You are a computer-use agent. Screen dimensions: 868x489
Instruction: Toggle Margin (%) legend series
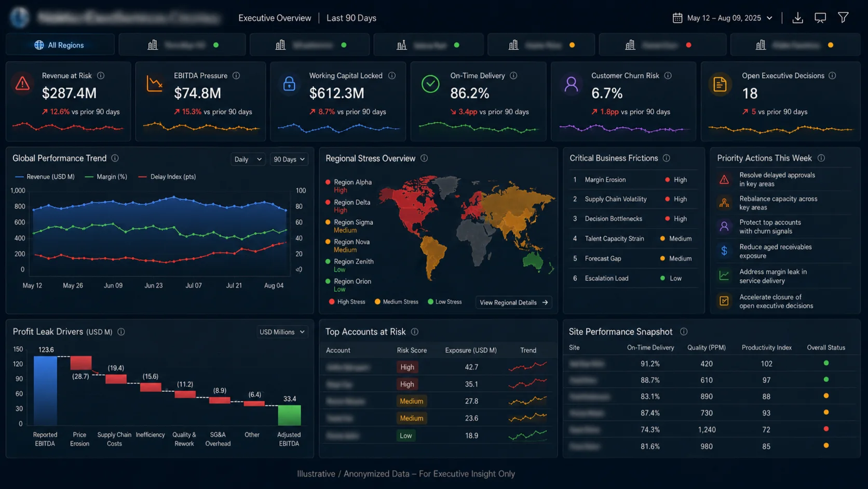[x=106, y=177]
